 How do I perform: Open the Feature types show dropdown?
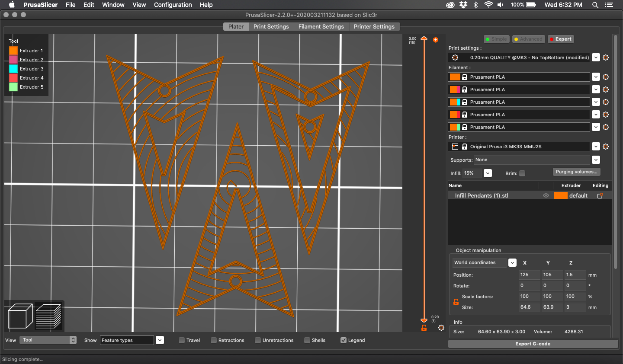tap(160, 340)
